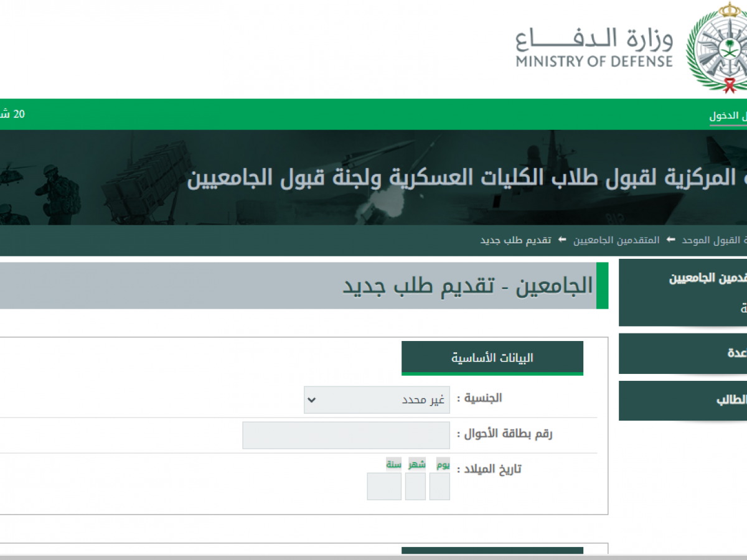Screen dimensions: 747x560
Task: Select the البيانات الأساسية section tab
Action: (492, 358)
